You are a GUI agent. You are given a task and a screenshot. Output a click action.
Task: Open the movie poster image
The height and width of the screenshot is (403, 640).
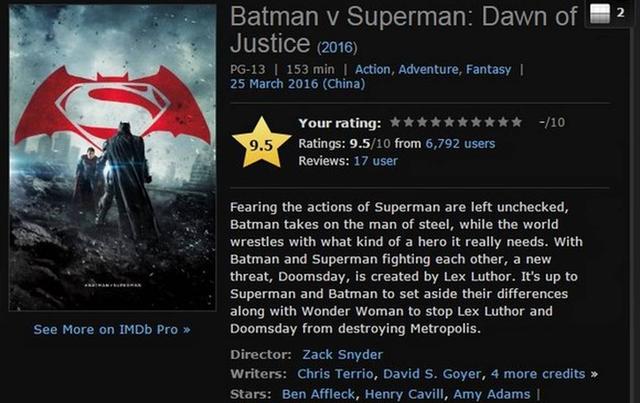(x=112, y=158)
